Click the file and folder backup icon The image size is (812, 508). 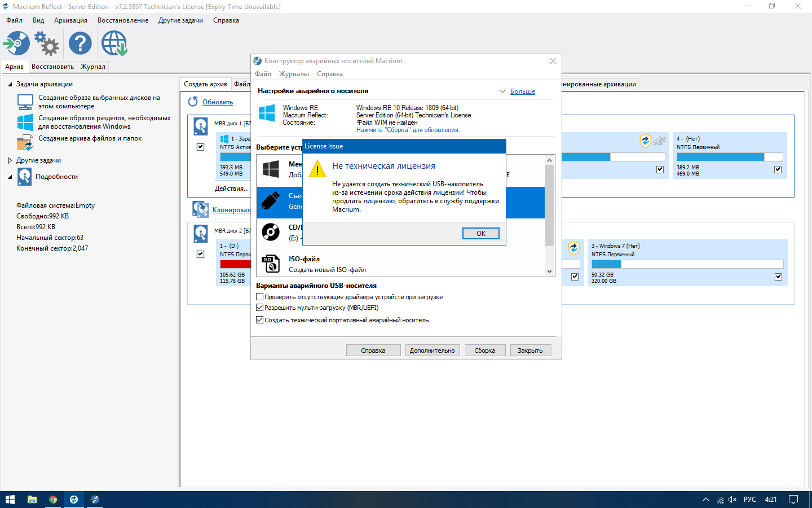[25, 142]
